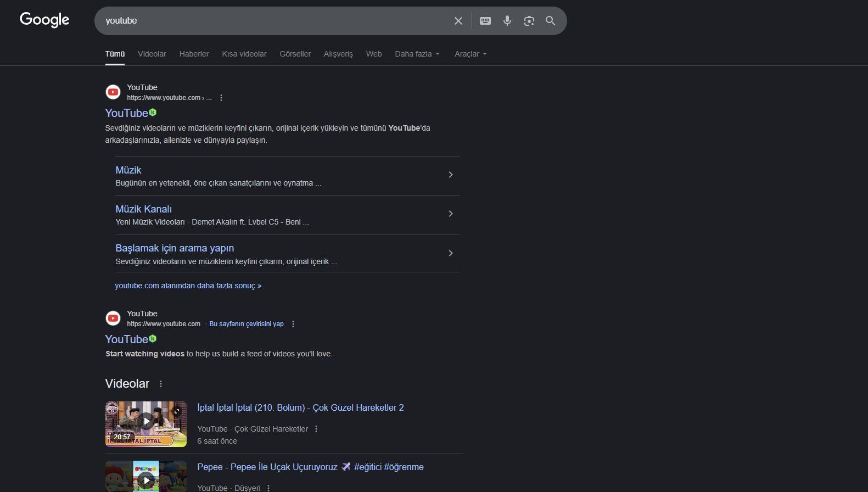Open the second YouTube result title link
Viewport: 868px width, 492px height.
(x=127, y=339)
